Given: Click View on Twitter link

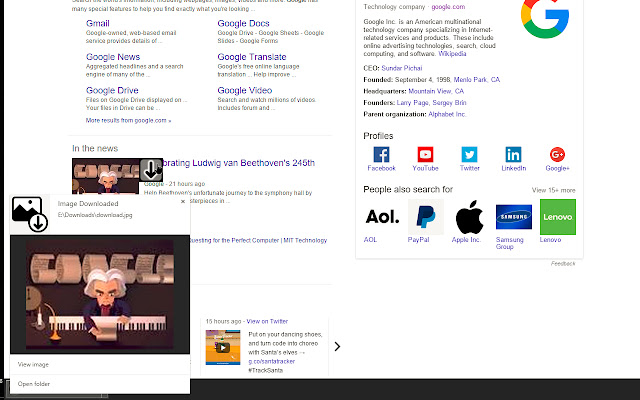Looking at the screenshot, I should pyautogui.click(x=267, y=321).
